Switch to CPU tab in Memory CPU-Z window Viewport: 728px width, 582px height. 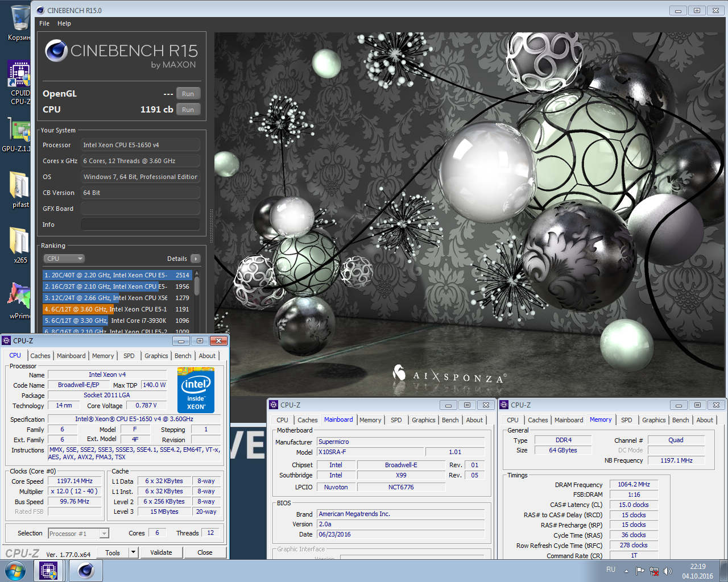[x=512, y=420]
